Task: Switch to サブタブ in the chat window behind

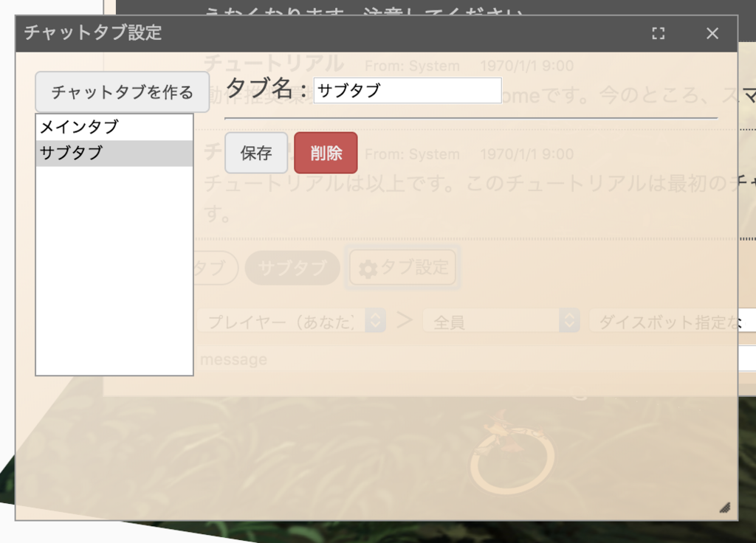Action: click(x=292, y=268)
